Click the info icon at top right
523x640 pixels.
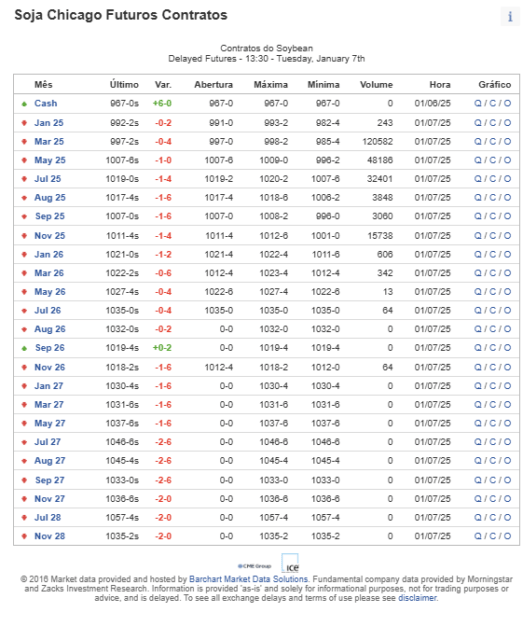[510, 16]
